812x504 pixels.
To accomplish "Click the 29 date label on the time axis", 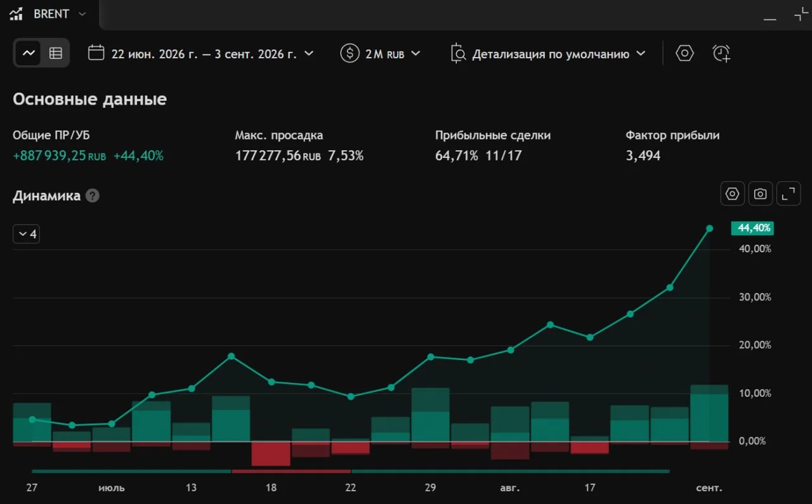I will click(430, 488).
